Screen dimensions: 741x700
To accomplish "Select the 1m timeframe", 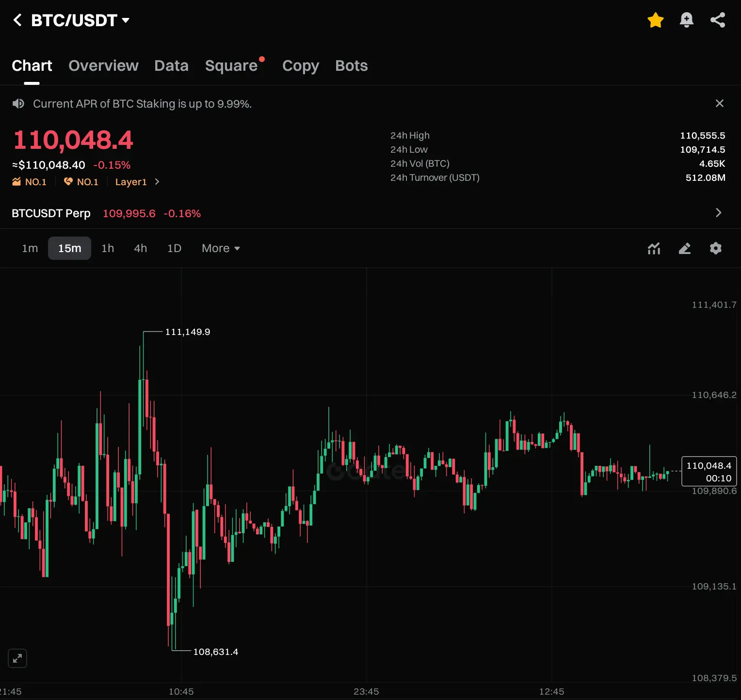I will pyautogui.click(x=30, y=248).
